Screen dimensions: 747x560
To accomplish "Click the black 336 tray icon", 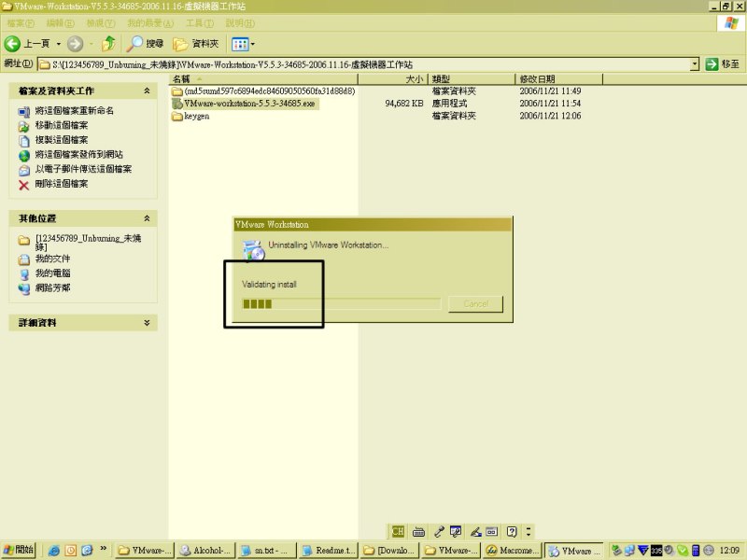I will pyautogui.click(x=656, y=551).
